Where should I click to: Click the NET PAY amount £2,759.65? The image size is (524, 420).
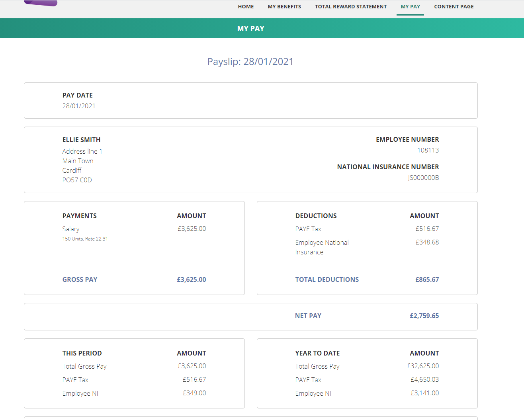pyautogui.click(x=424, y=316)
